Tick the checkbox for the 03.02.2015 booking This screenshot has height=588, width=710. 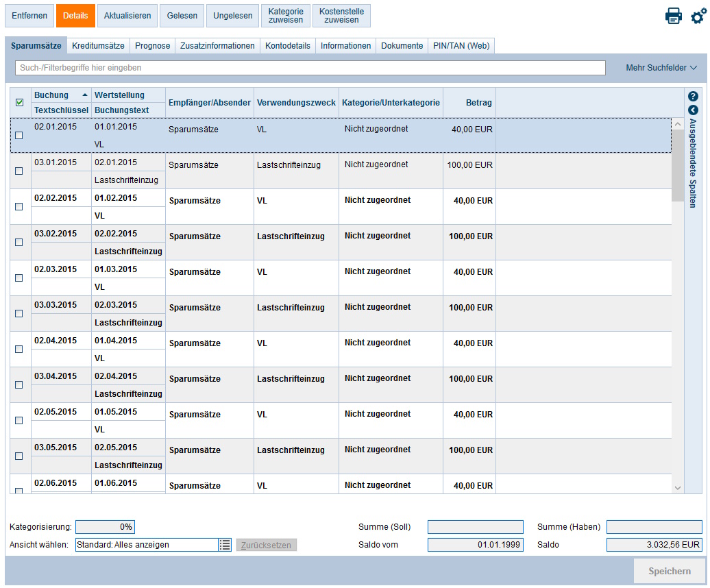click(x=19, y=242)
